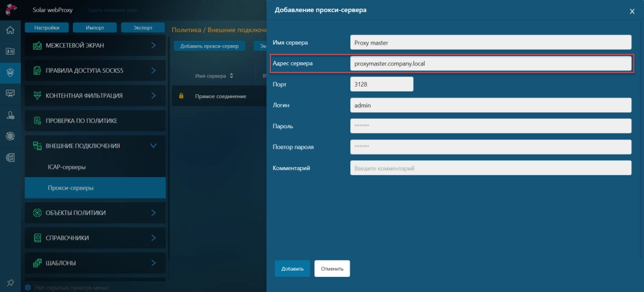Click the СПРАВОЧНИКИ reference book icon
The height and width of the screenshot is (292, 644).
[x=37, y=238]
